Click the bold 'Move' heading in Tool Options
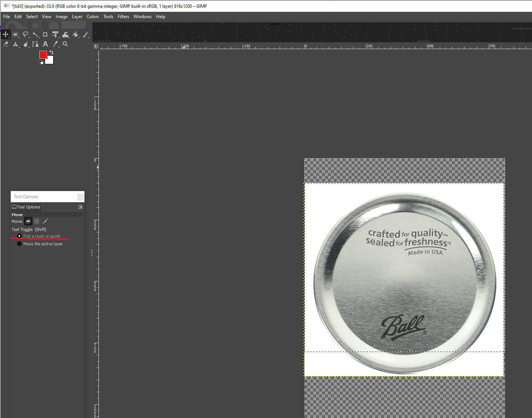Viewport: 532px width, 418px height. click(17, 215)
